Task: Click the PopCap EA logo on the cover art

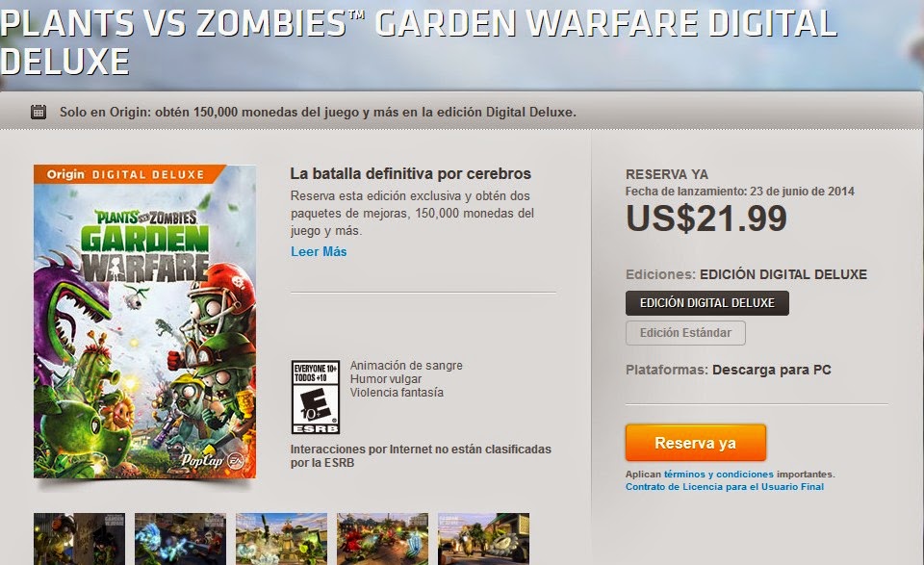Action: click(x=212, y=460)
